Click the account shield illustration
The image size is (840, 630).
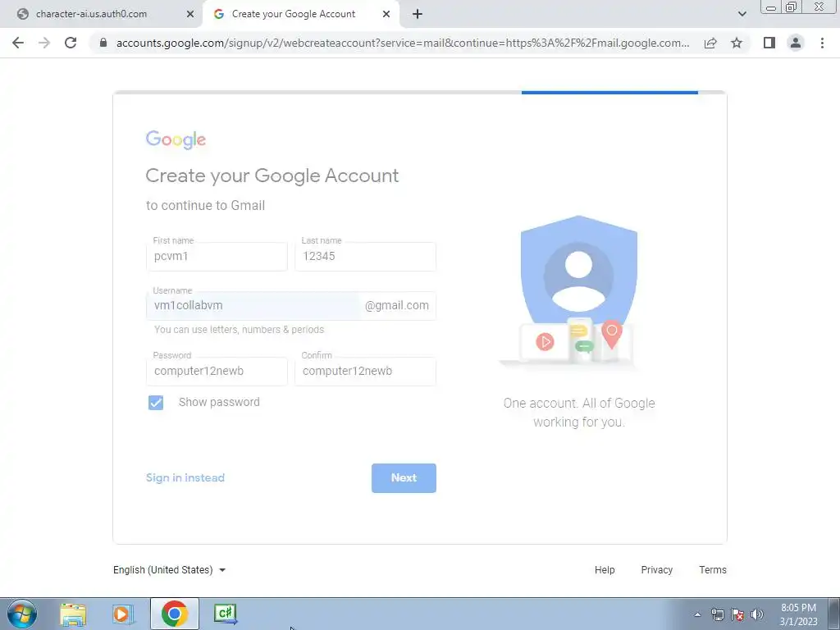pos(578,291)
